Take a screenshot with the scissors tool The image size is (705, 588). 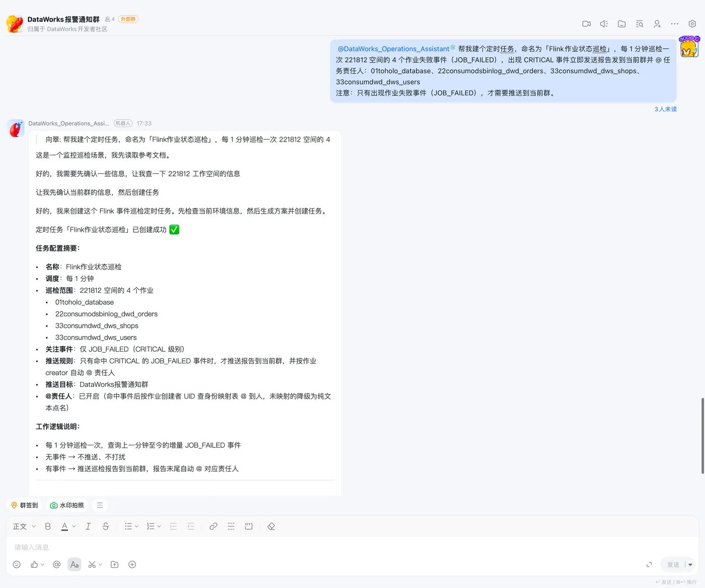[92, 565]
